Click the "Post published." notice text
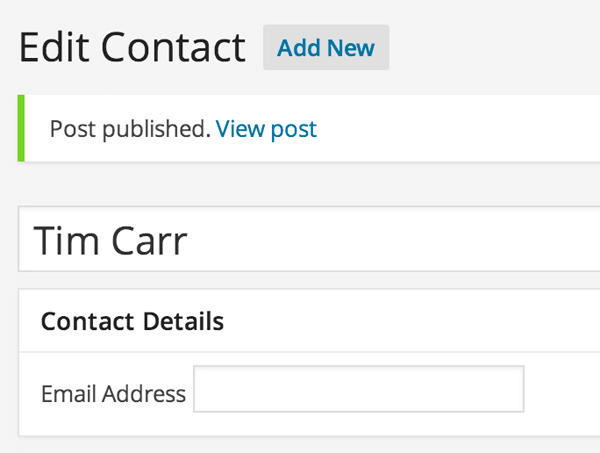 (x=130, y=129)
